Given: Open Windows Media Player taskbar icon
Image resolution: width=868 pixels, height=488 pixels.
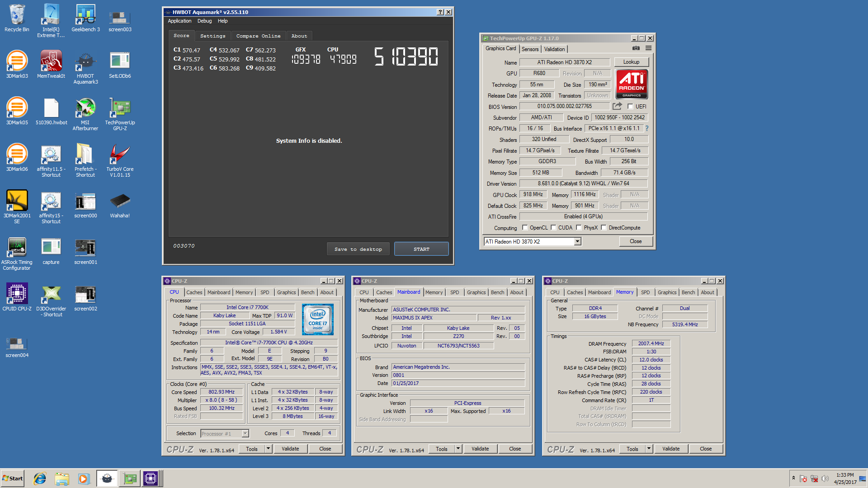Looking at the screenshot, I should point(84,479).
